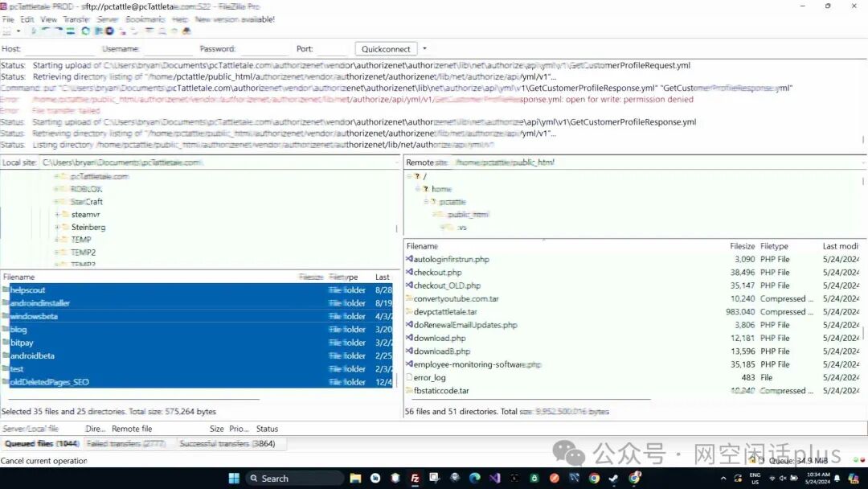Select the ROBLOX folder in local tree
The width and height of the screenshot is (868, 489).
86,189
